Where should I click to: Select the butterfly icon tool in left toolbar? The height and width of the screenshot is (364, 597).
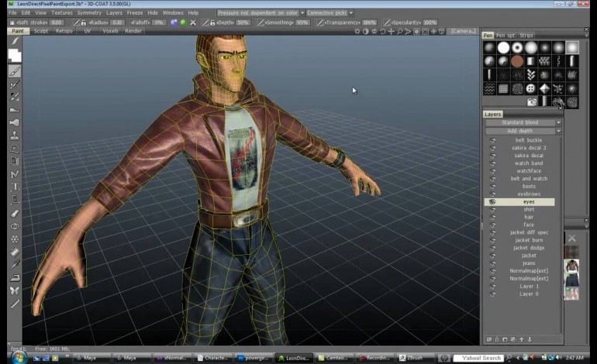[x=15, y=290]
